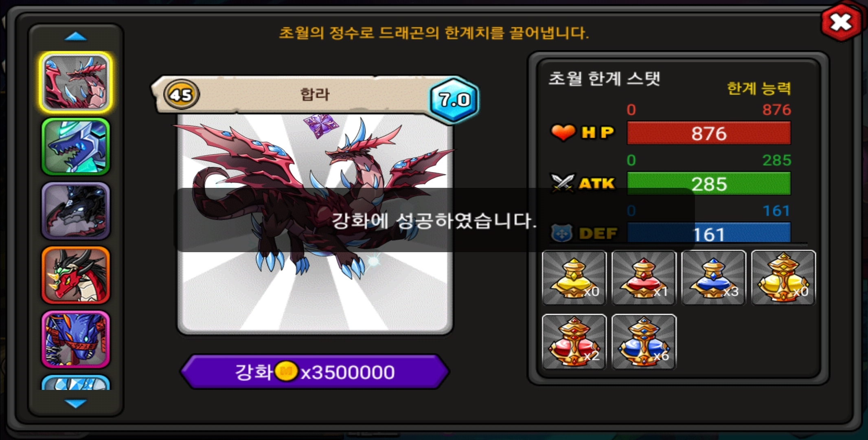Choose the blue dragon with pink frame

tap(76, 339)
